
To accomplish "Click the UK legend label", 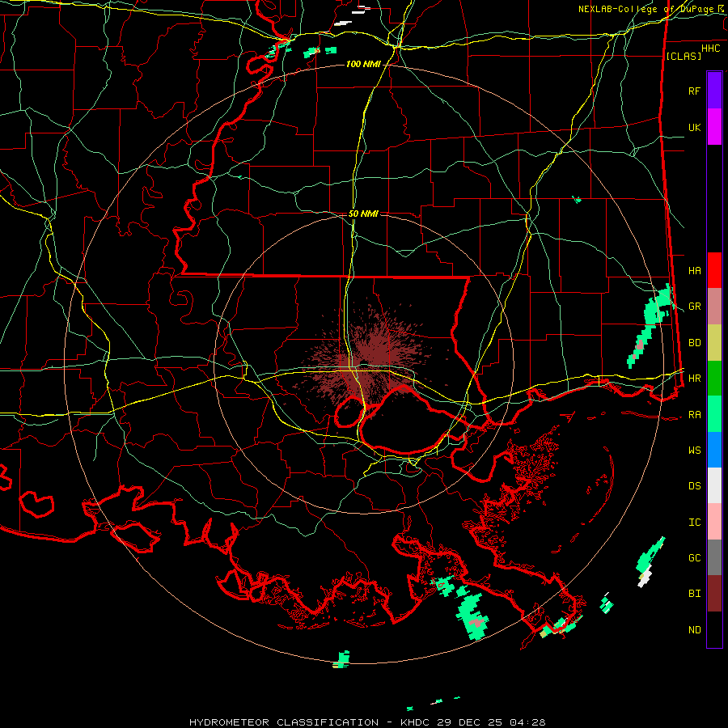I will click(x=694, y=127).
